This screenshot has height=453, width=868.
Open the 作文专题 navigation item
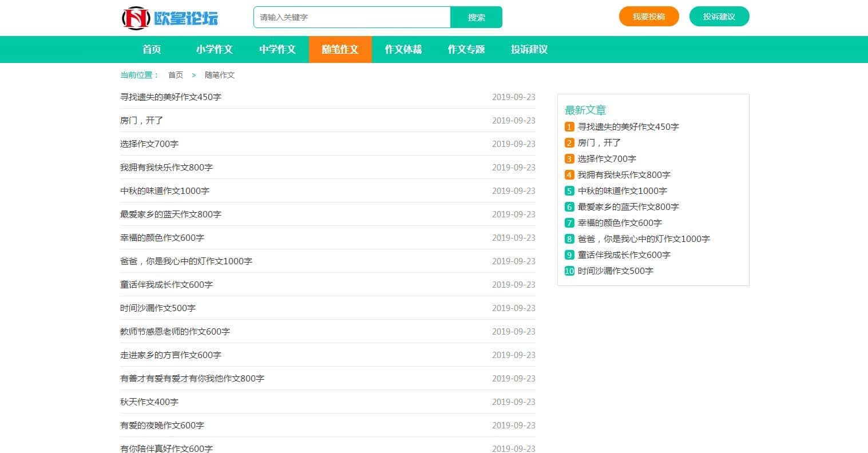pos(466,49)
